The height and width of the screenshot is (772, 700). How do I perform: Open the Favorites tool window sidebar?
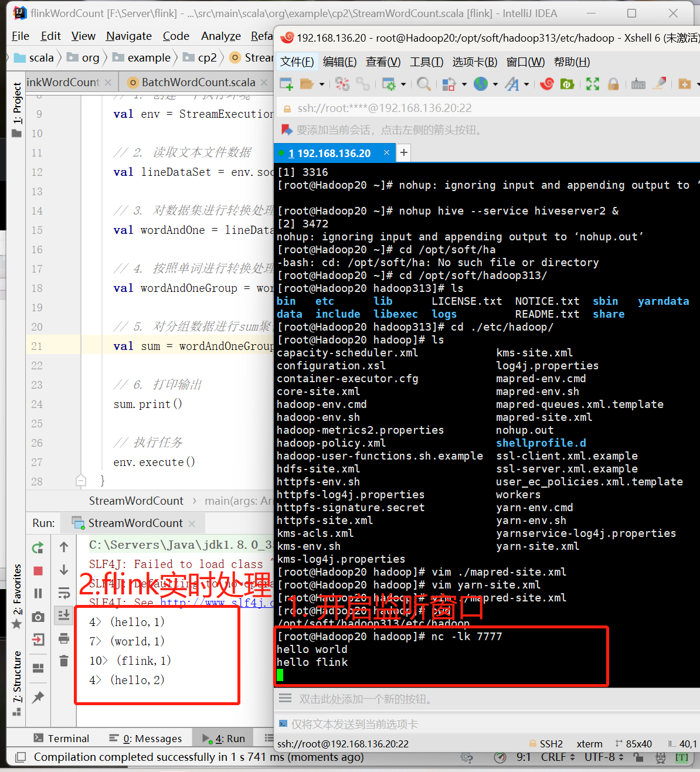point(16,596)
